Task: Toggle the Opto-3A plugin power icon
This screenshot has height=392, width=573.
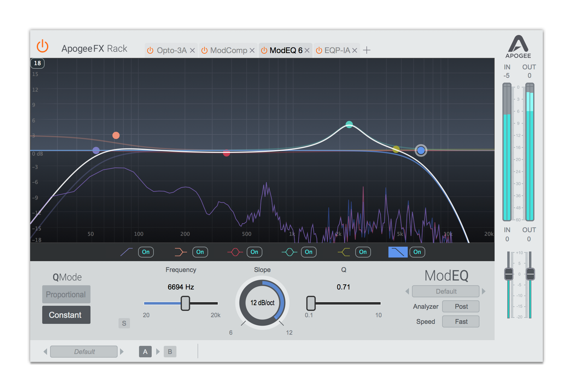Action: pyautogui.click(x=150, y=50)
